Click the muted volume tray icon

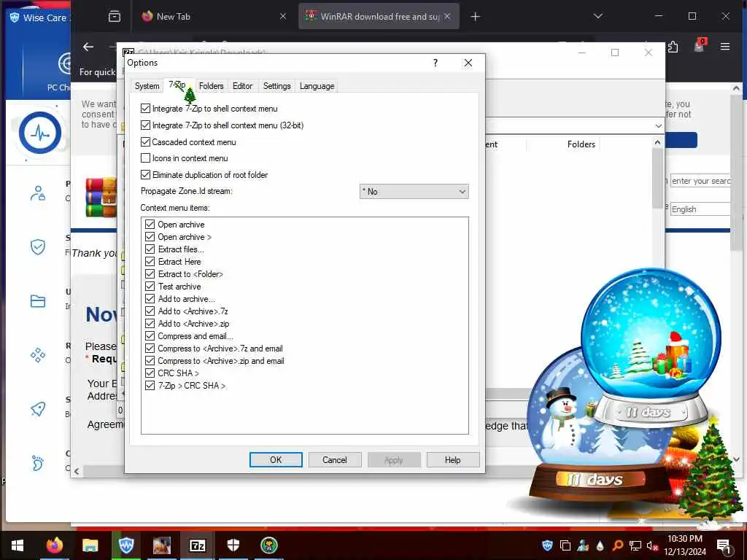click(652, 545)
